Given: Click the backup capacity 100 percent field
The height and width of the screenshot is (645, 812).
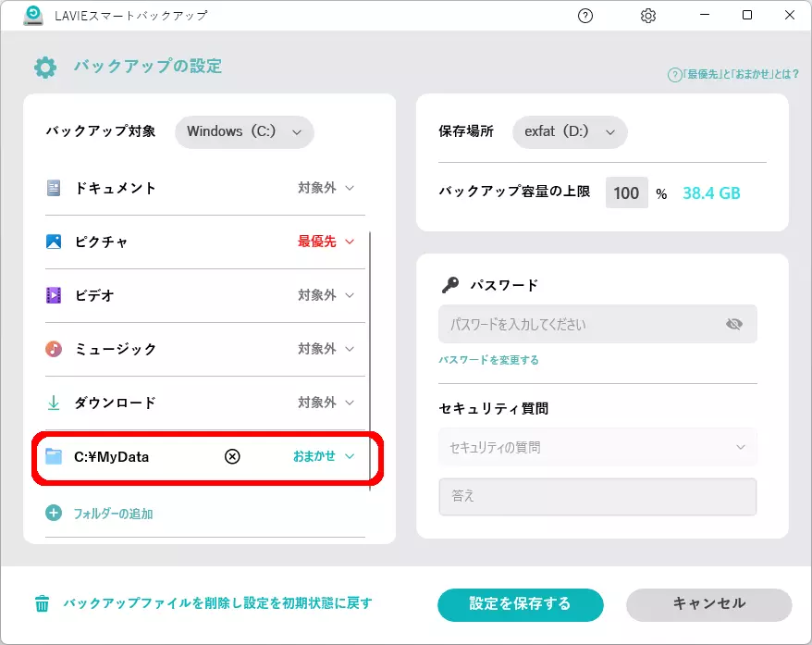Looking at the screenshot, I should click(x=627, y=192).
